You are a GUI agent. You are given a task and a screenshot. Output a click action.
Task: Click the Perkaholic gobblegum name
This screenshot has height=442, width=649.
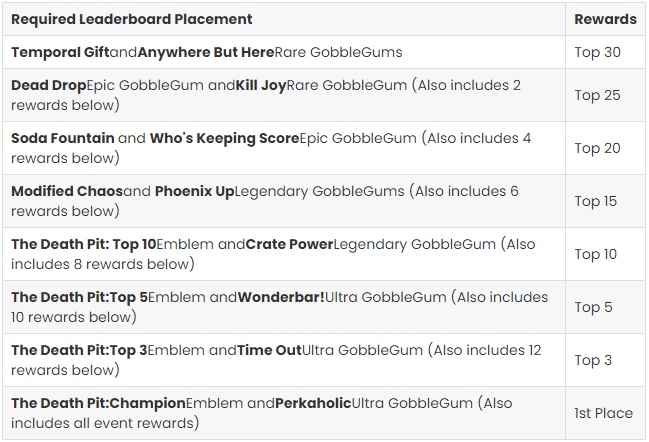click(x=313, y=403)
